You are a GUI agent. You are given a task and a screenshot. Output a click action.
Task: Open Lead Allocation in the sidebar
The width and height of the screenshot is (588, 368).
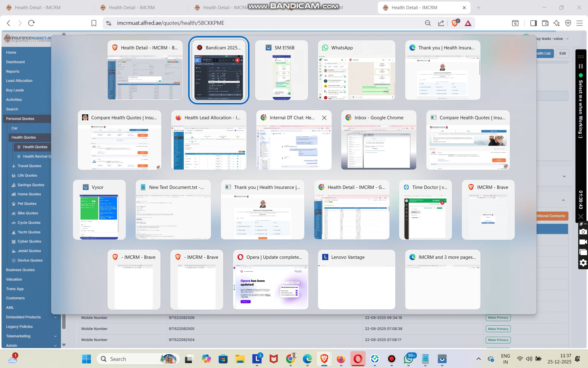click(19, 80)
